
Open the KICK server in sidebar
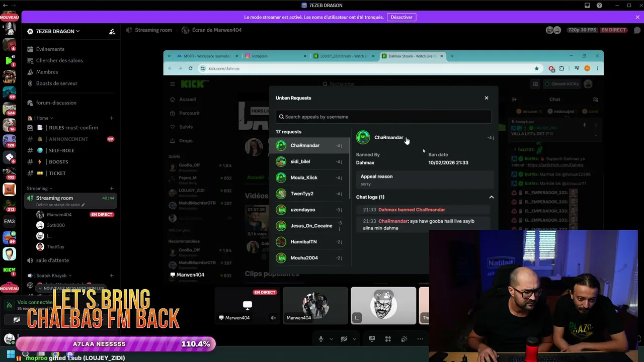pyautogui.click(x=9, y=270)
